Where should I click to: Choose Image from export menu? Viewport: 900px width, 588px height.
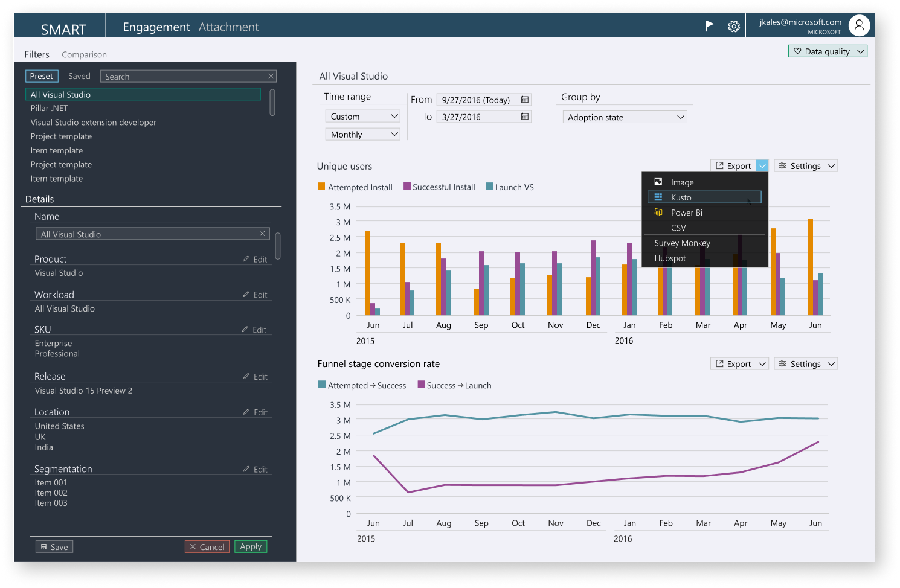pyautogui.click(x=704, y=182)
